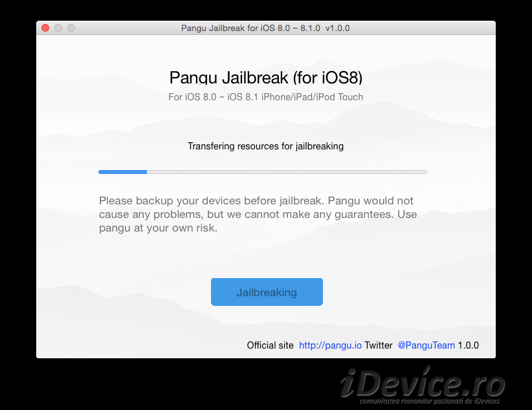The height and width of the screenshot is (410, 532).
Task: Click the backup warning paragraph
Action: (258, 214)
